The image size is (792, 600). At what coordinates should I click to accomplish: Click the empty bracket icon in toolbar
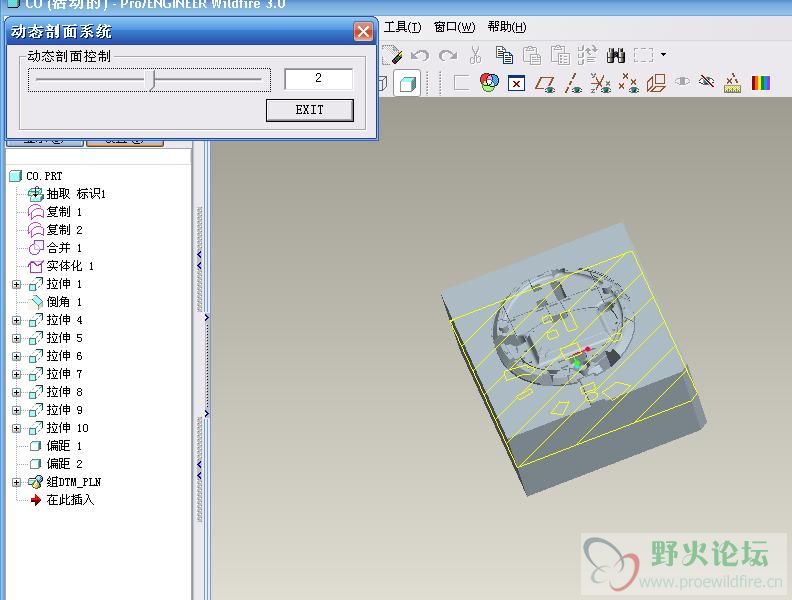[461, 83]
